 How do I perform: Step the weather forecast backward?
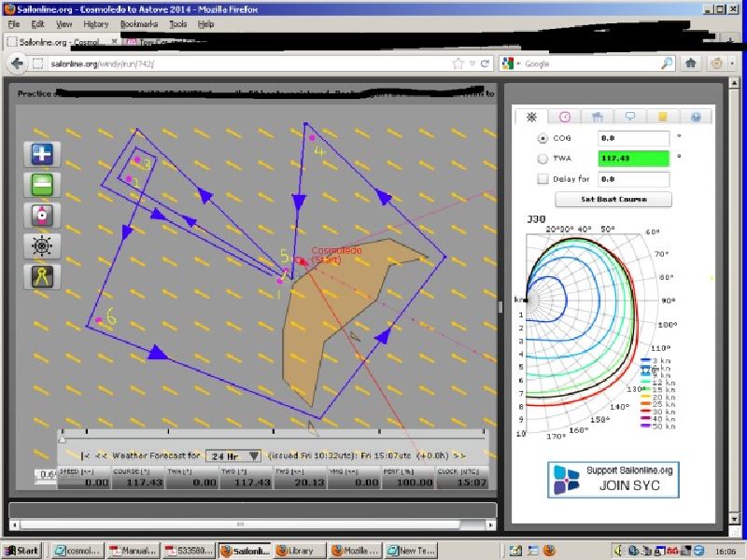click(101, 455)
